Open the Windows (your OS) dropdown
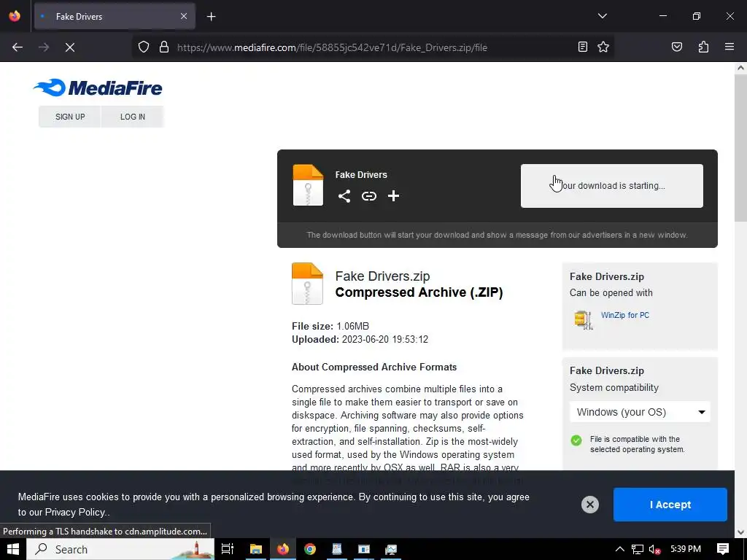Image resolution: width=747 pixels, height=560 pixels. 640,412
